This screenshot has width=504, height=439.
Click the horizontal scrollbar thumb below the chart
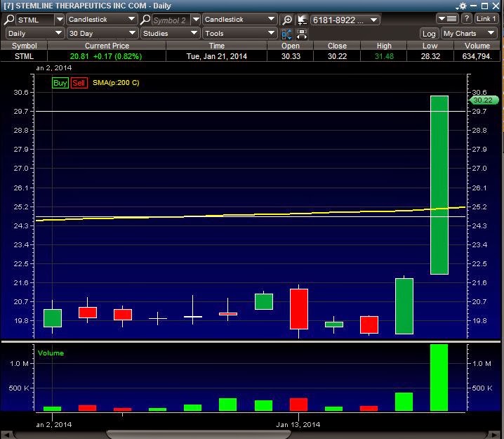198,435
